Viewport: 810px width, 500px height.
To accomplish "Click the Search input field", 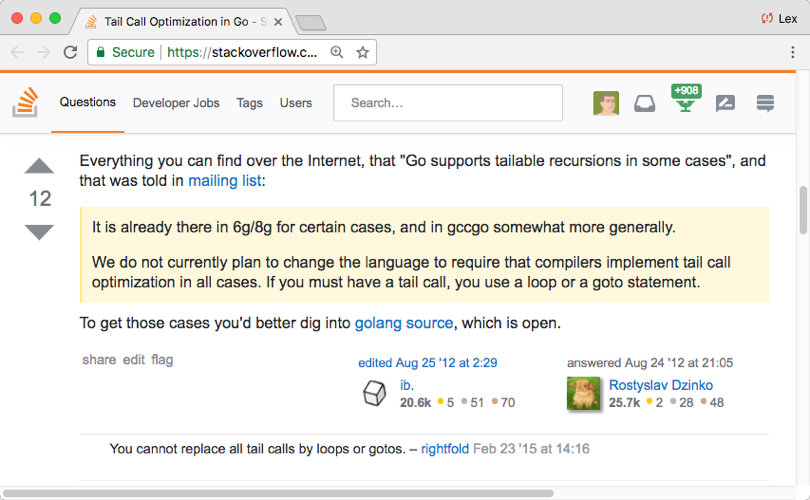I will pyautogui.click(x=448, y=103).
